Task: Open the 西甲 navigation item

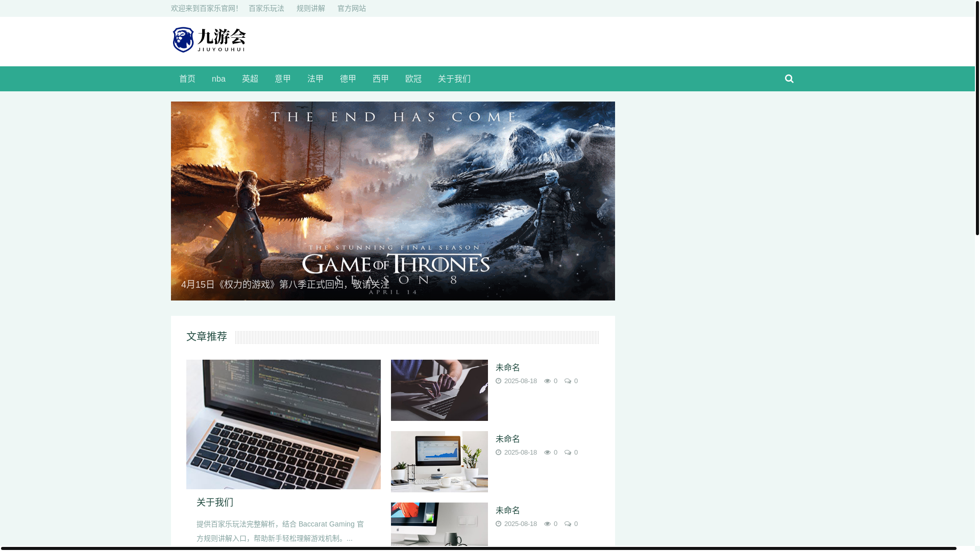Action: pyautogui.click(x=381, y=79)
